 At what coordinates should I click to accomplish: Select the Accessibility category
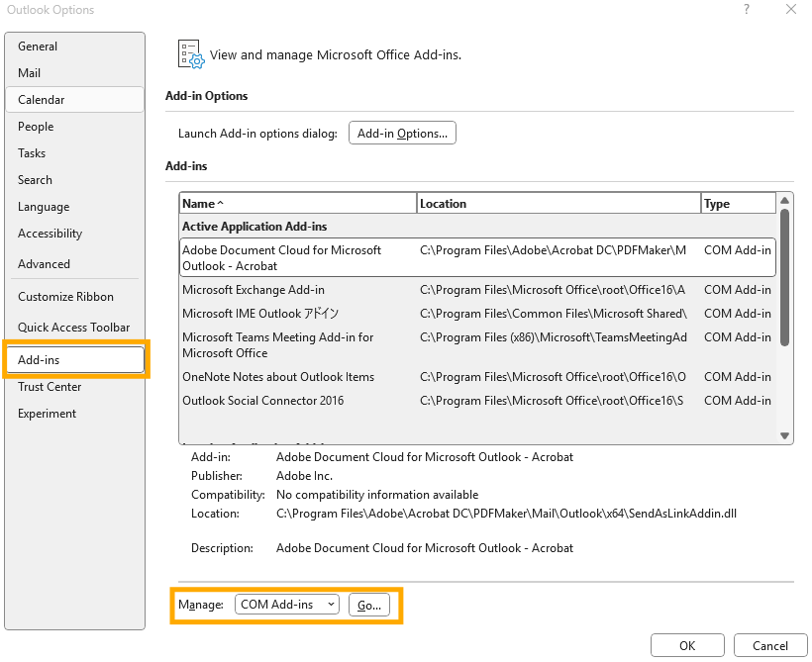74,234
